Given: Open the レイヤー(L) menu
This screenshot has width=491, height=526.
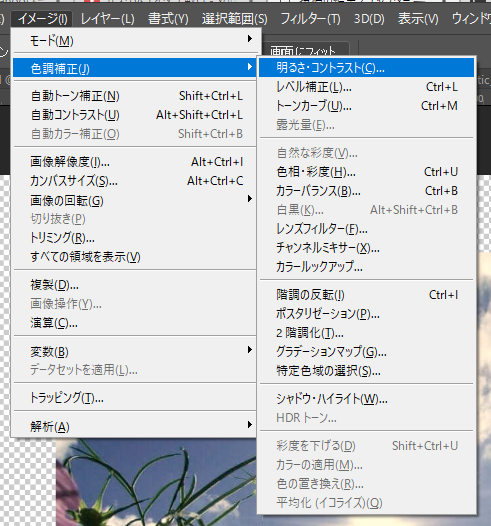Looking at the screenshot, I should [x=107, y=19].
